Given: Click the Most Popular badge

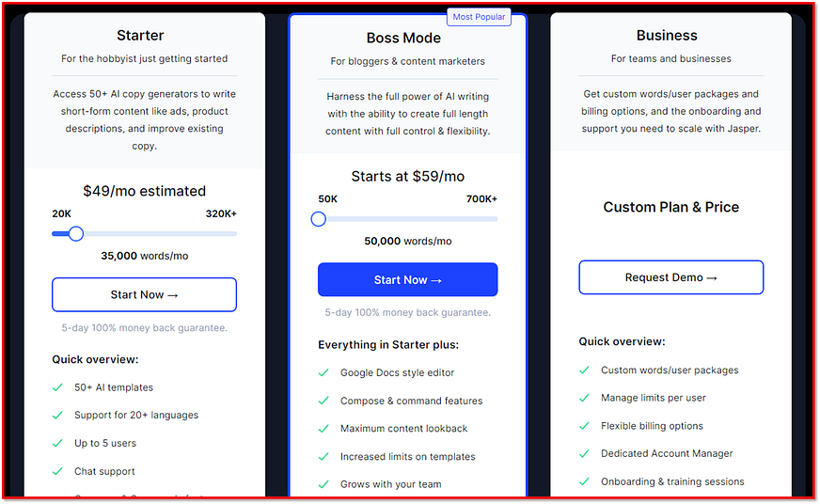Looking at the screenshot, I should click(x=479, y=17).
